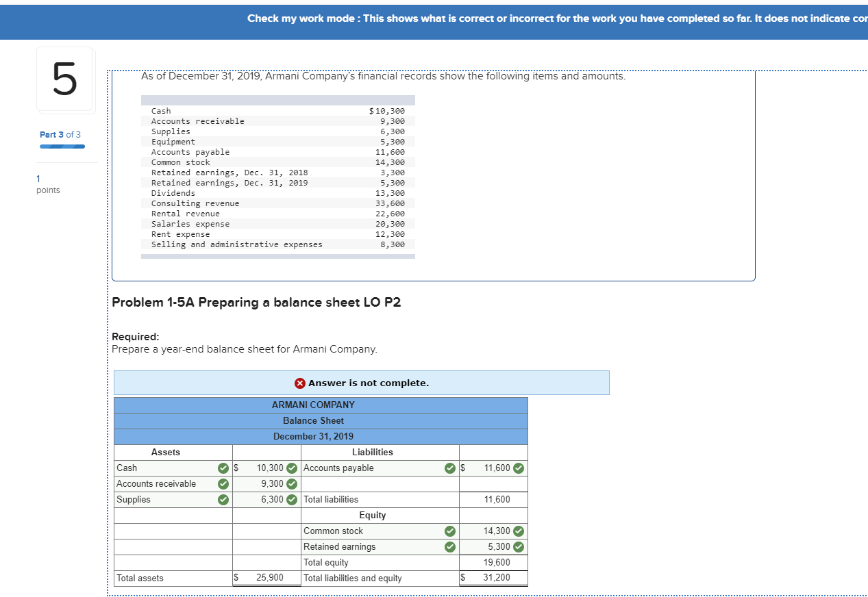This screenshot has width=868, height=597.
Task: Select the checkmark next to Retained earnings
Action: [450, 546]
